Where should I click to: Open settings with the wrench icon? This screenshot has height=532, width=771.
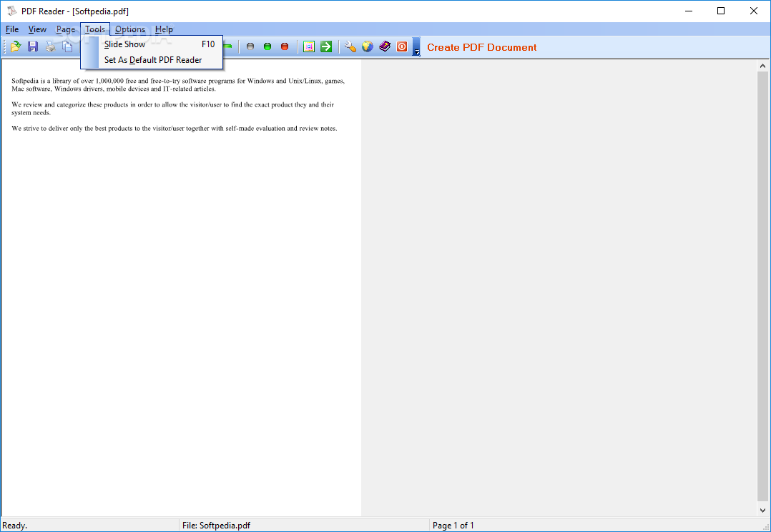(x=350, y=46)
